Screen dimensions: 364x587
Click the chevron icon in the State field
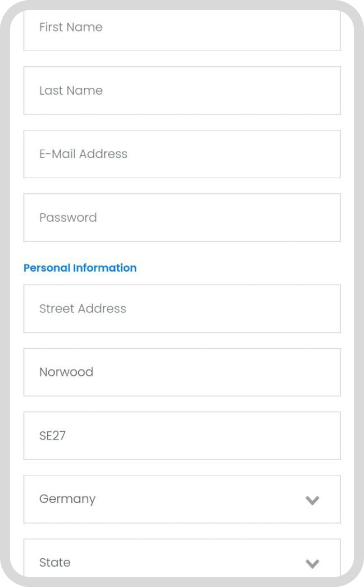[x=312, y=563]
